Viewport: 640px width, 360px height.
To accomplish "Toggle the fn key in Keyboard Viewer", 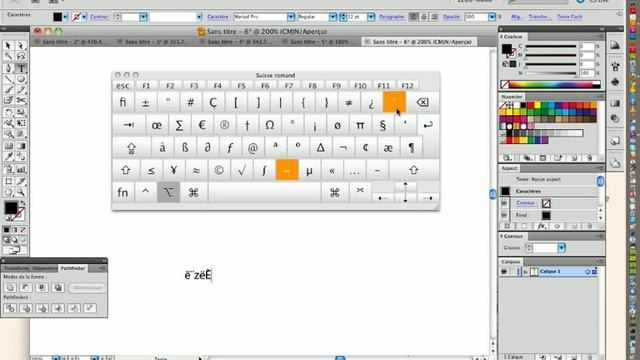I will (123, 192).
